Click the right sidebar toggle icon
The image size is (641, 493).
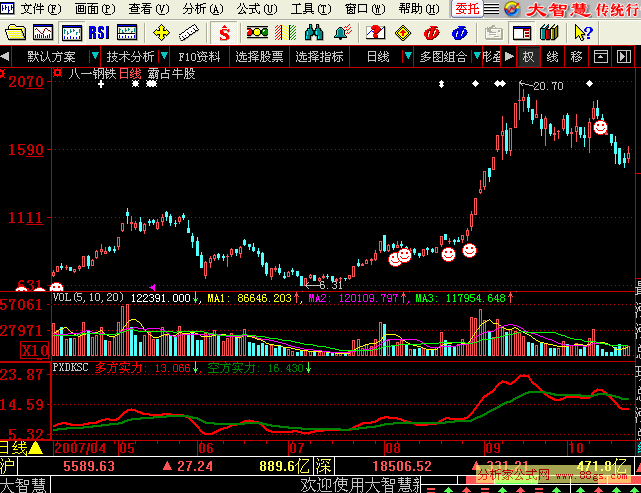(x=623, y=56)
